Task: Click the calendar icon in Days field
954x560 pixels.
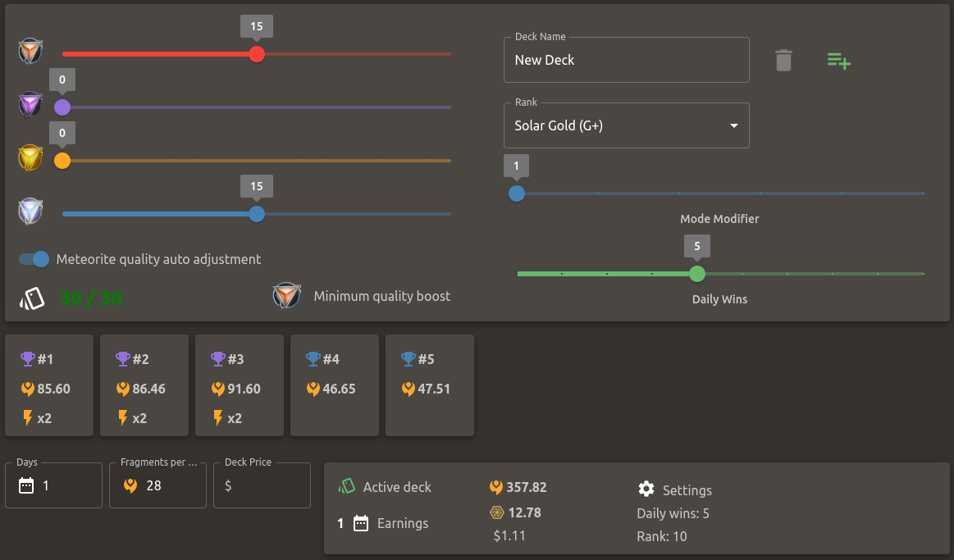Action: (26, 485)
